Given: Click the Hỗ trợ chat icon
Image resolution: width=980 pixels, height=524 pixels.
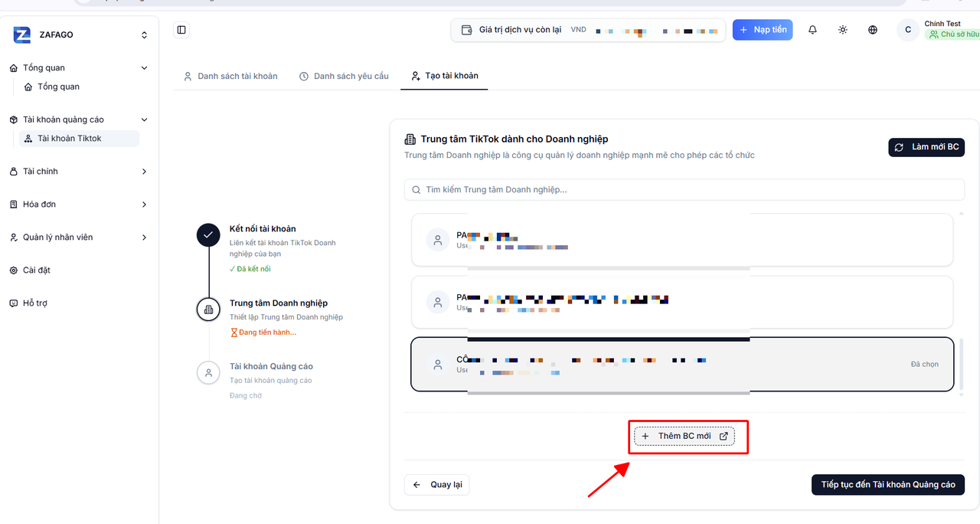Looking at the screenshot, I should (x=14, y=303).
